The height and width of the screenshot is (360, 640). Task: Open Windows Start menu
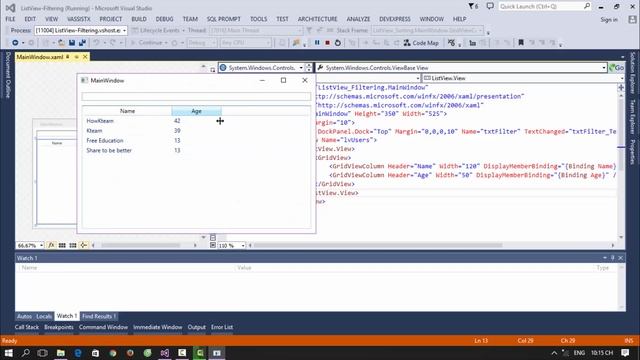click(x=8, y=353)
